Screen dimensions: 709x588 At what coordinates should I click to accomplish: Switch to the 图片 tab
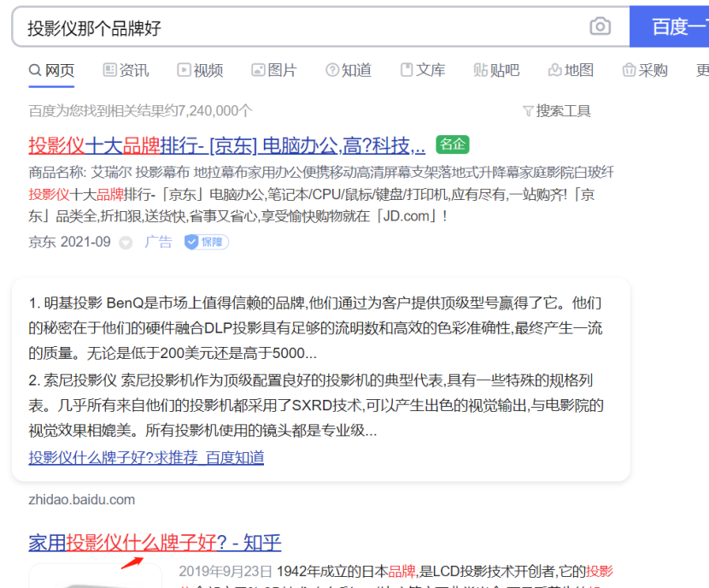click(274, 71)
